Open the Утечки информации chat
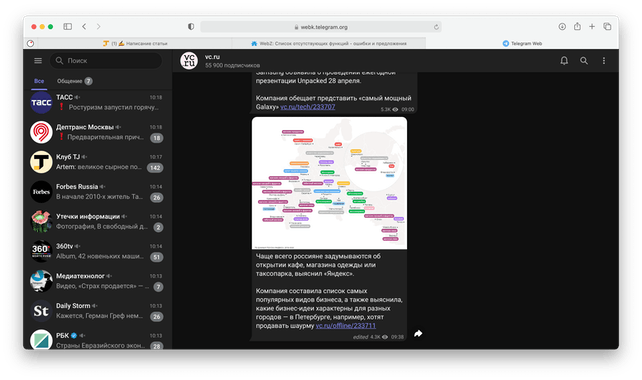This screenshot has height=380, width=642. click(x=97, y=222)
